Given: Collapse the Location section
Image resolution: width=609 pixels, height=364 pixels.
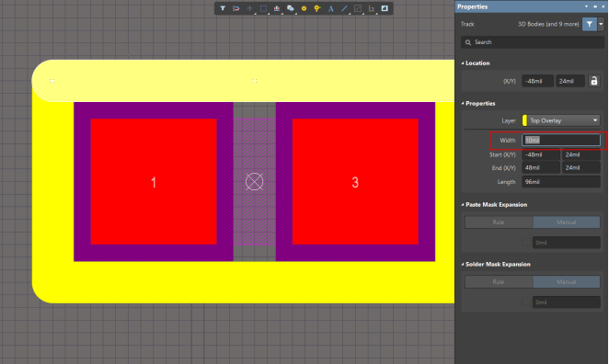Looking at the screenshot, I should pyautogui.click(x=463, y=63).
